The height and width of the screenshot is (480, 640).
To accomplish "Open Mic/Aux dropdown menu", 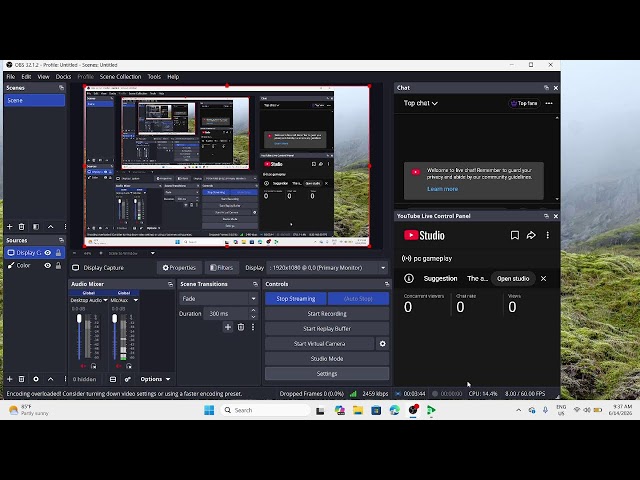I will tap(136, 300).
